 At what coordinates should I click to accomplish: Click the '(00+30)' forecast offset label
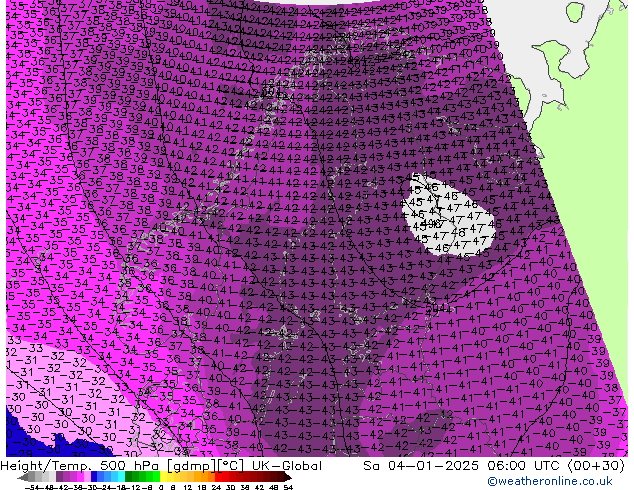point(596,466)
